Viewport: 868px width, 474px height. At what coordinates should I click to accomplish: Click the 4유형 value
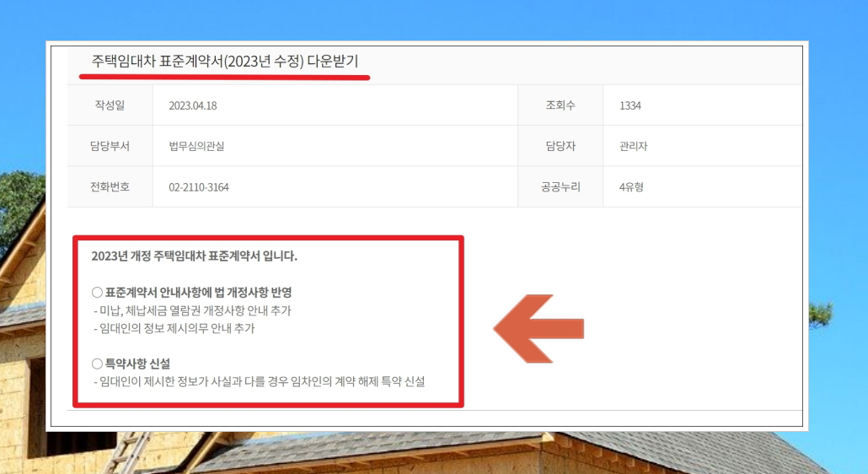coord(631,187)
